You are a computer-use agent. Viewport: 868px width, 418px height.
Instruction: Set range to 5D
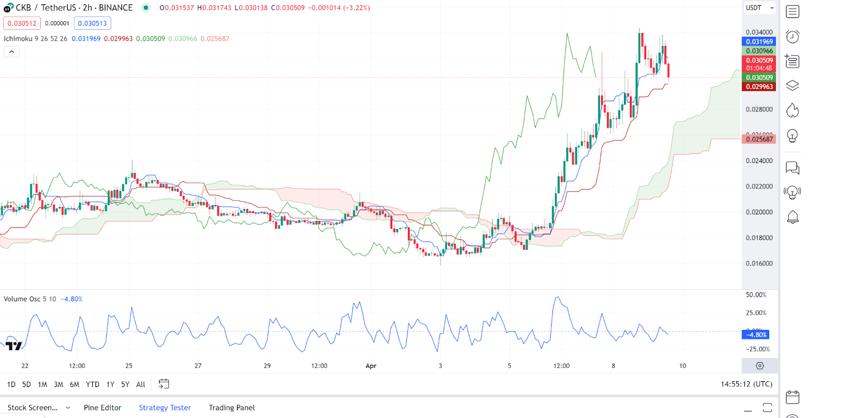[x=27, y=384]
